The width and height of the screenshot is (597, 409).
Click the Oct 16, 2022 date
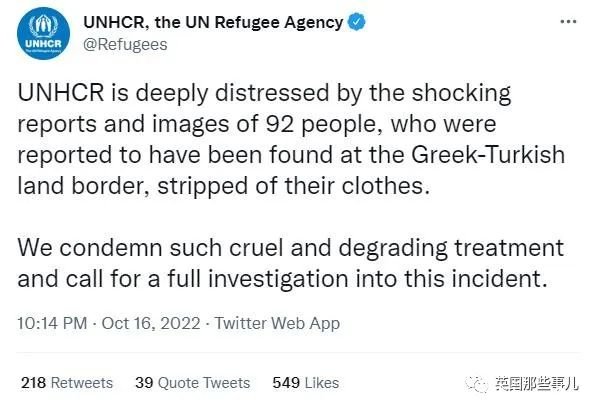151,323
